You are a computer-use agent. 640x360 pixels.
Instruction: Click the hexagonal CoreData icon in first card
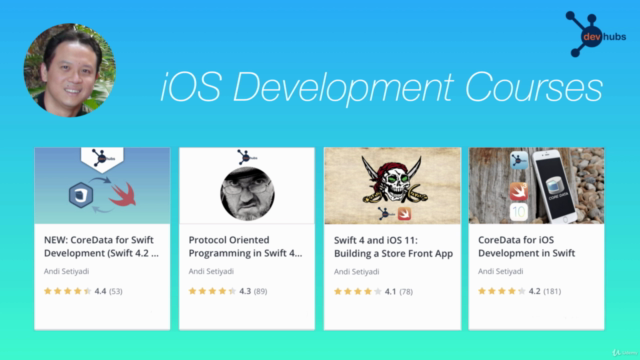(81, 195)
